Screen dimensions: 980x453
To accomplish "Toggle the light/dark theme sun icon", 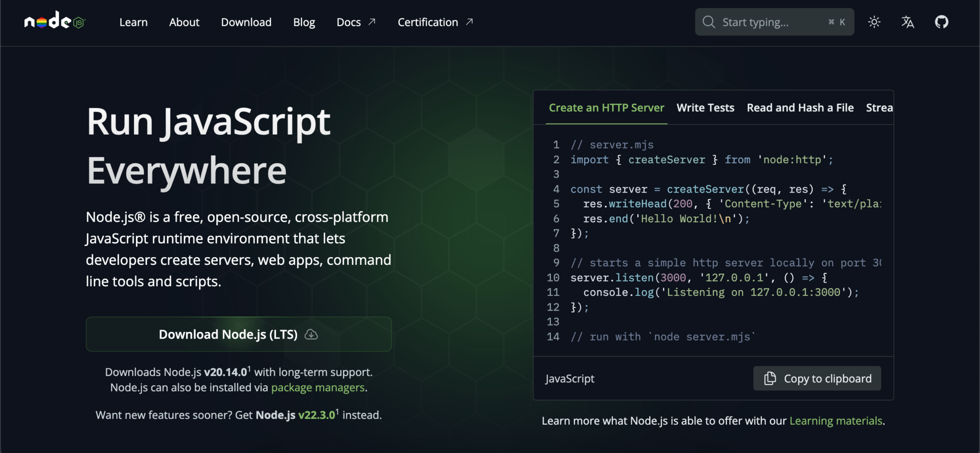I will (874, 22).
